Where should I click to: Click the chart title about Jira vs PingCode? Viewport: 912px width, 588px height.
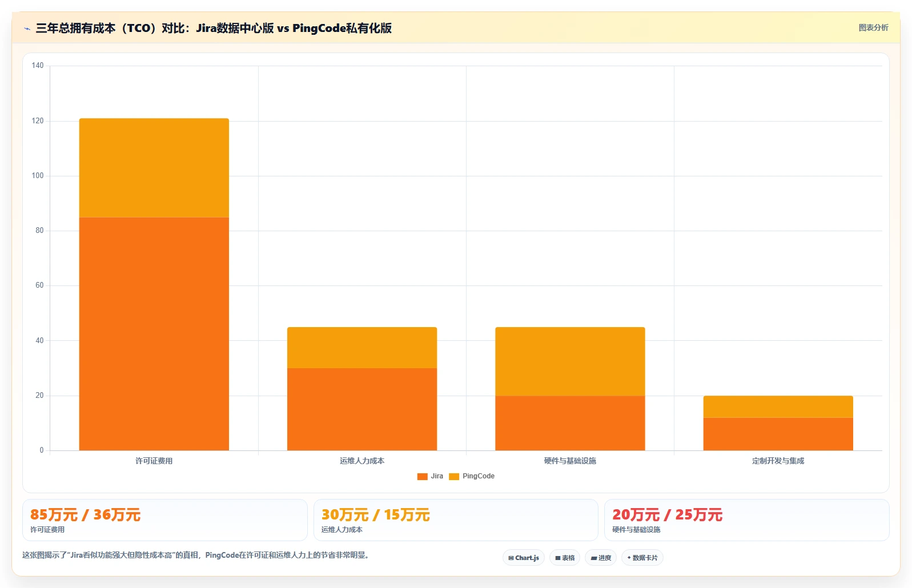(214, 28)
